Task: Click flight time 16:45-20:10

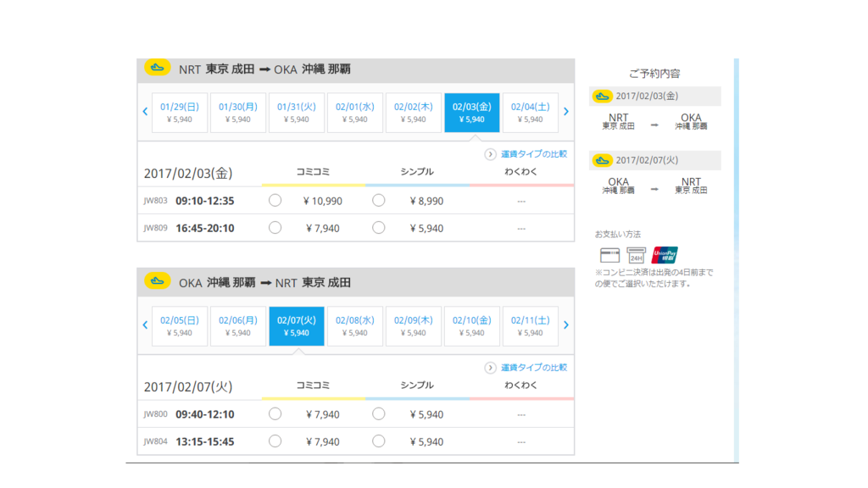Action: pos(205,228)
